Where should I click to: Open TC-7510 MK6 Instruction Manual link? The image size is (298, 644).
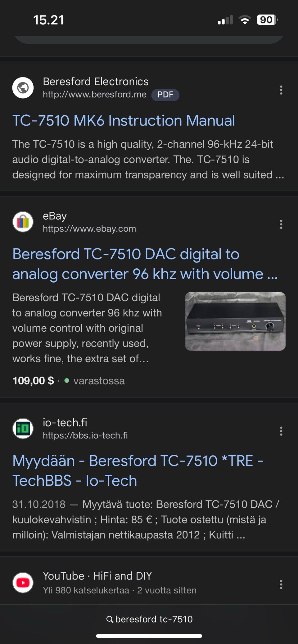124,121
